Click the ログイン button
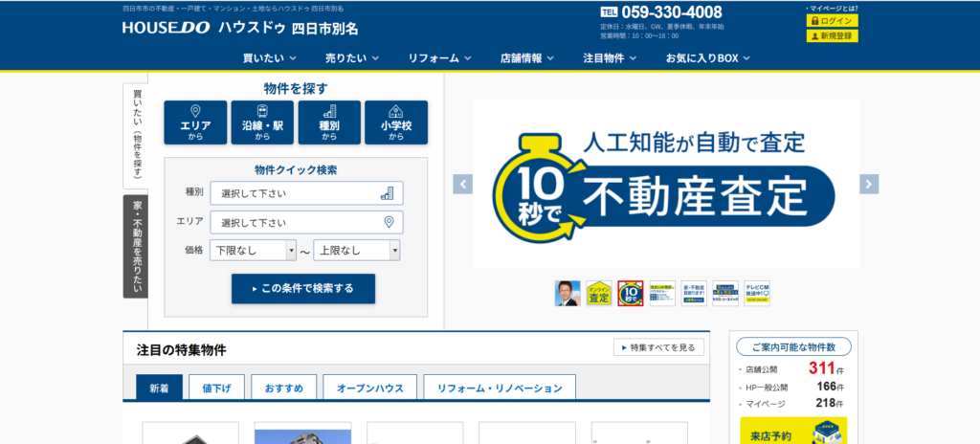The height and width of the screenshot is (444, 980). tap(832, 21)
